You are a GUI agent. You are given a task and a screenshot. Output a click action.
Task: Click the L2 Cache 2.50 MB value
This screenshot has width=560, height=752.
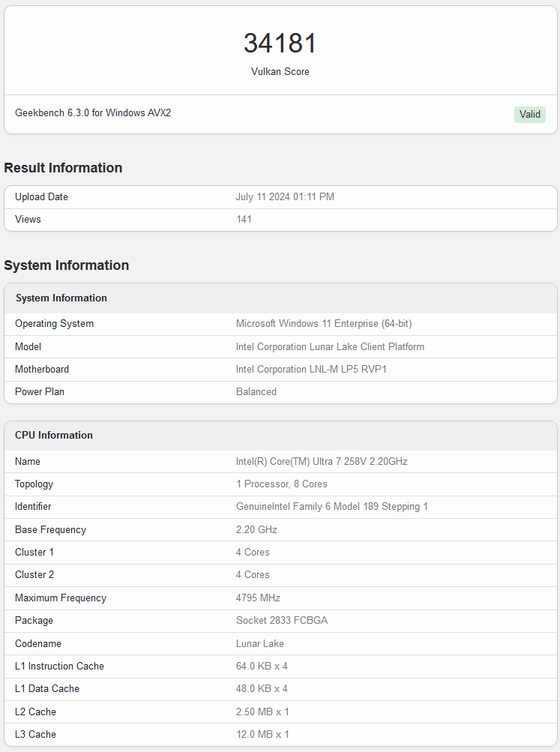coord(262,712)
